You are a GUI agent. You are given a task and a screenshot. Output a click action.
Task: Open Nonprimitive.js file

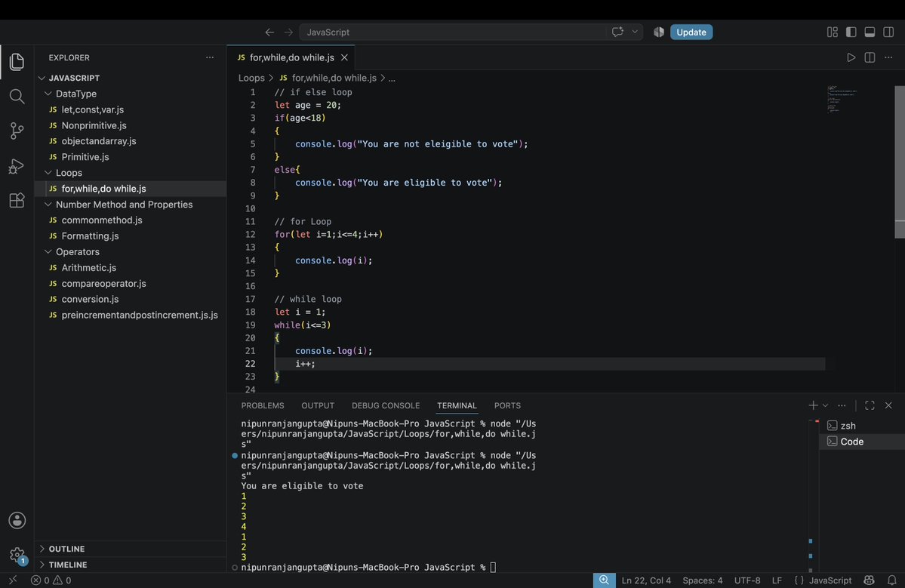coord(94,125)
